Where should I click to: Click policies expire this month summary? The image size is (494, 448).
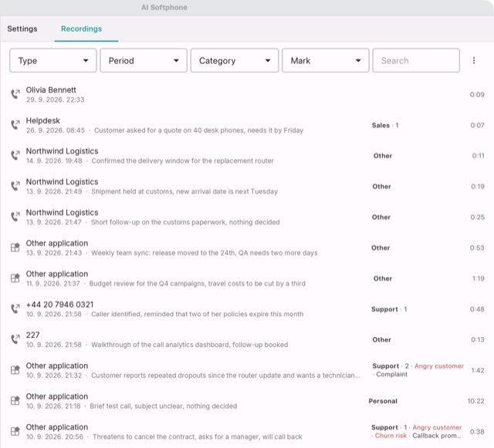click(x=198, y=314)
